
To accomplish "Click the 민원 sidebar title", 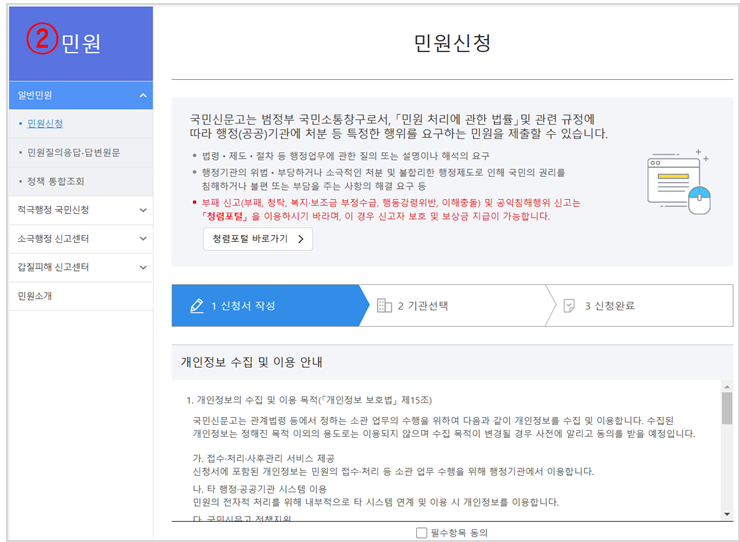I will coord(81,43).
